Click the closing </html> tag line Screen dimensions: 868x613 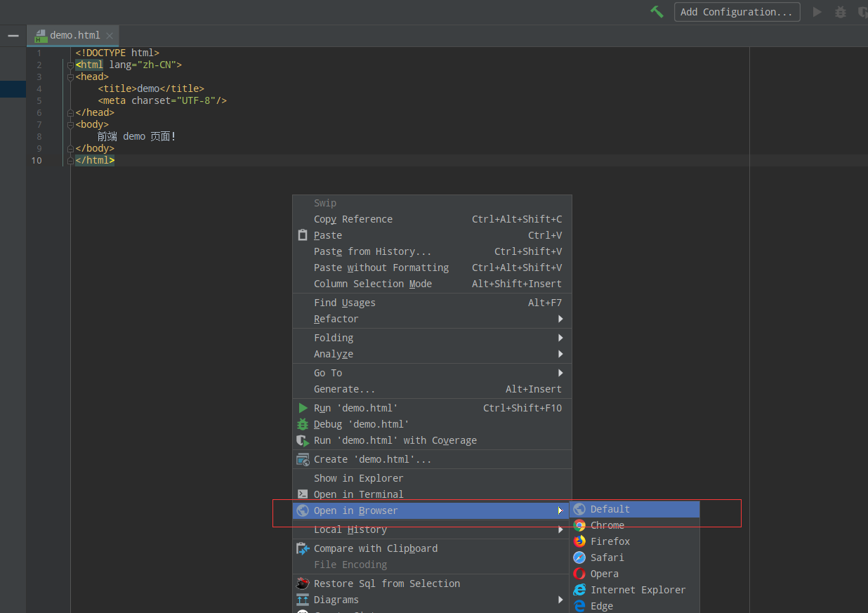tap(95, 160)
